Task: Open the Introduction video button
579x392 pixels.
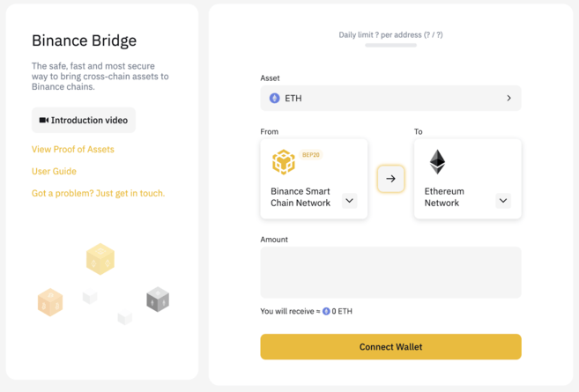Action: pos(84,121)
